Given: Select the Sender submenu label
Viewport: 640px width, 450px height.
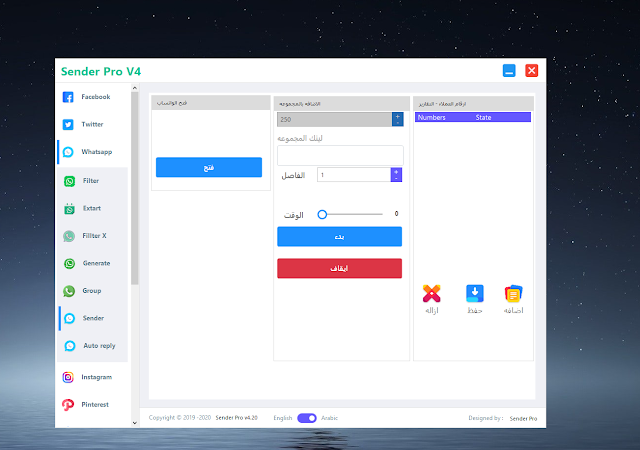Looking at the screenshot, I should (93, 318).
